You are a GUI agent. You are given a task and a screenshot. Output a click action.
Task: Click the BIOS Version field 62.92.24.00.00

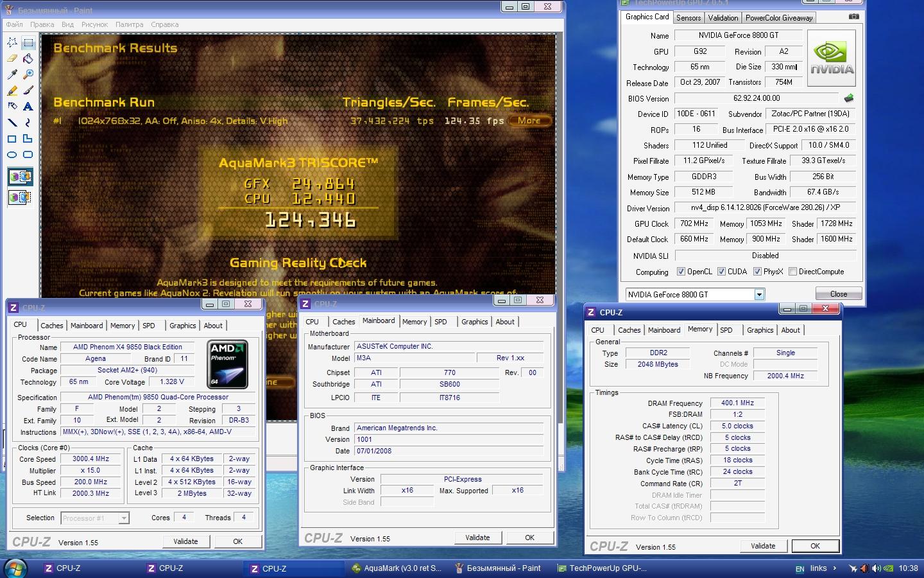pos(757,98)
